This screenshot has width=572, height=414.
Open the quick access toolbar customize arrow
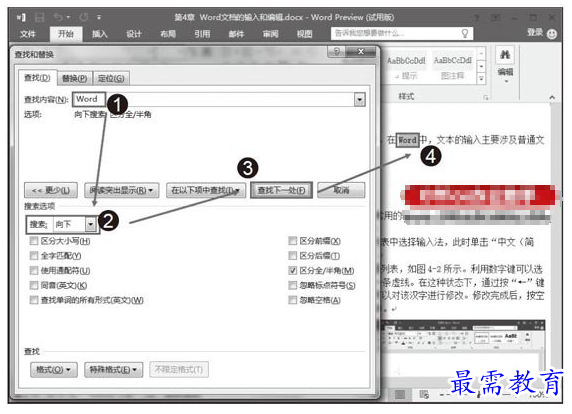tap(99, 17)
